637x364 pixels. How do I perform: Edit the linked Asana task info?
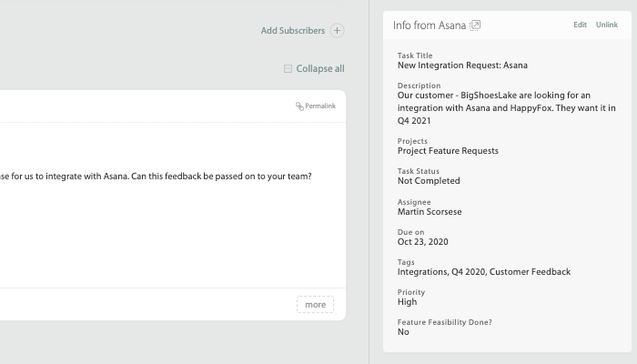[x=580, y=25]
